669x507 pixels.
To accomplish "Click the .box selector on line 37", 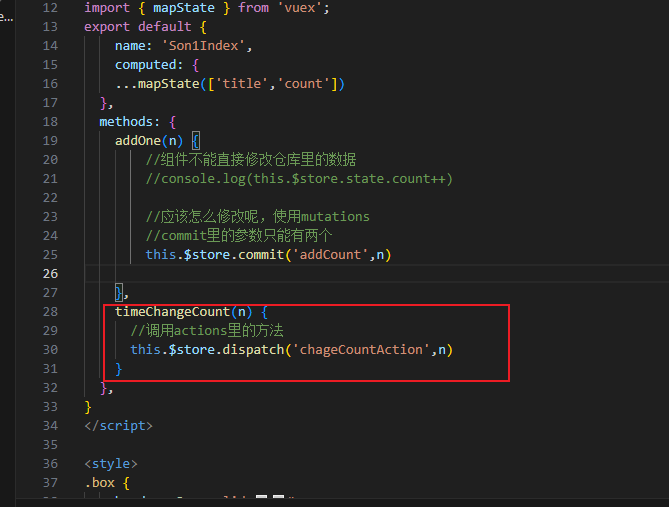I will point(100,483).
